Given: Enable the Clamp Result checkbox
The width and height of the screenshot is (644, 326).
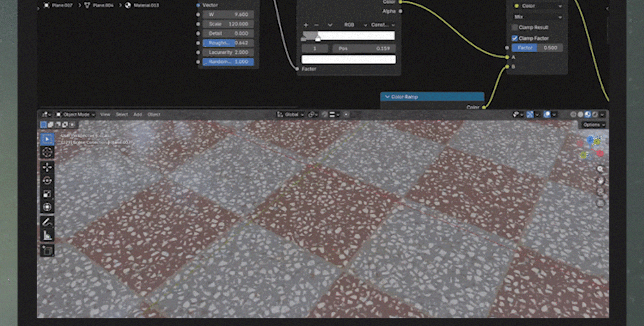Looking at the screenshot, I should coord(515,27).
